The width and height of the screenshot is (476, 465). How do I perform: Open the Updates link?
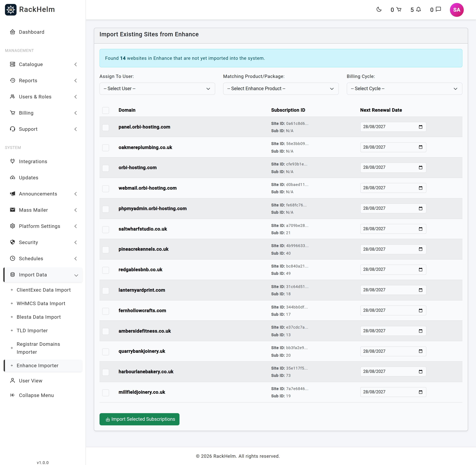(29, 178)
